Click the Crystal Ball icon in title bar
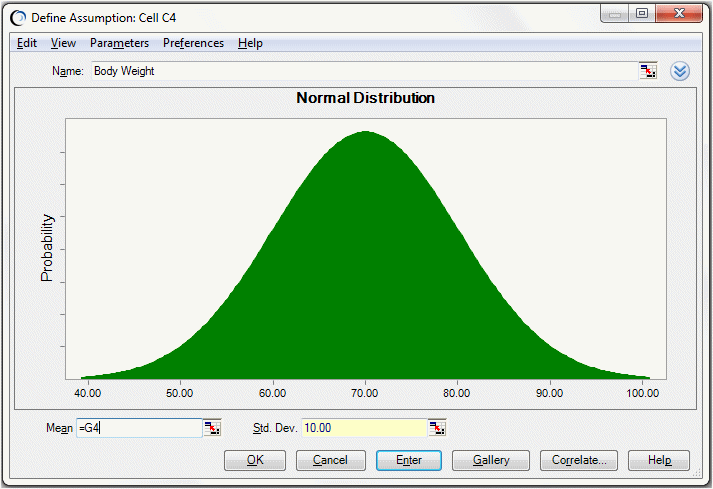713x489 pixels. tap(18, 18)
